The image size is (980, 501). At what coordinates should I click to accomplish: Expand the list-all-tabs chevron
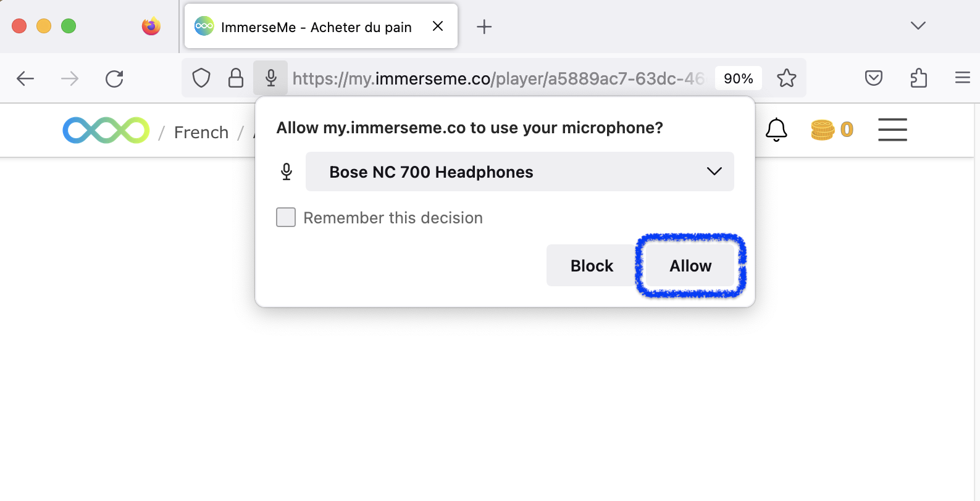click(x=918, y=26)
